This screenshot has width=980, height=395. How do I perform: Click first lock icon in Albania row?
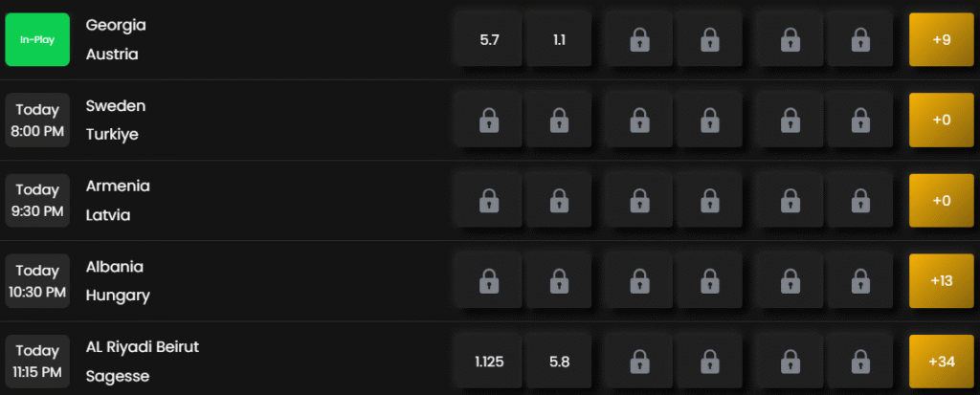[489, 280]
